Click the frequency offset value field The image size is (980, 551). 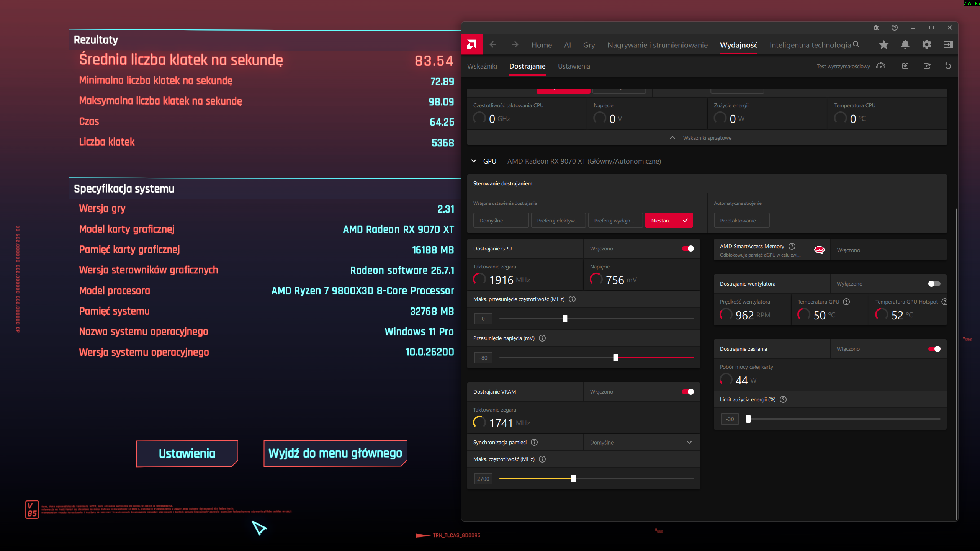(483, 319)
